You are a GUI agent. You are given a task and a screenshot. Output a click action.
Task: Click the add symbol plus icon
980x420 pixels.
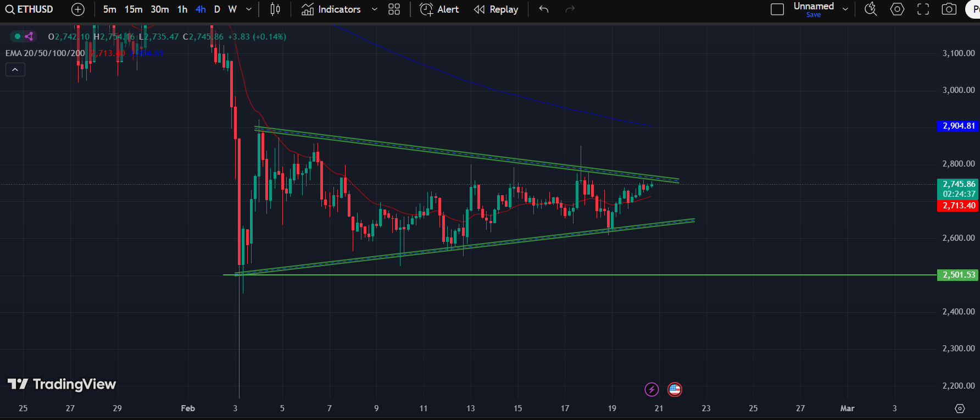[78, 9]
